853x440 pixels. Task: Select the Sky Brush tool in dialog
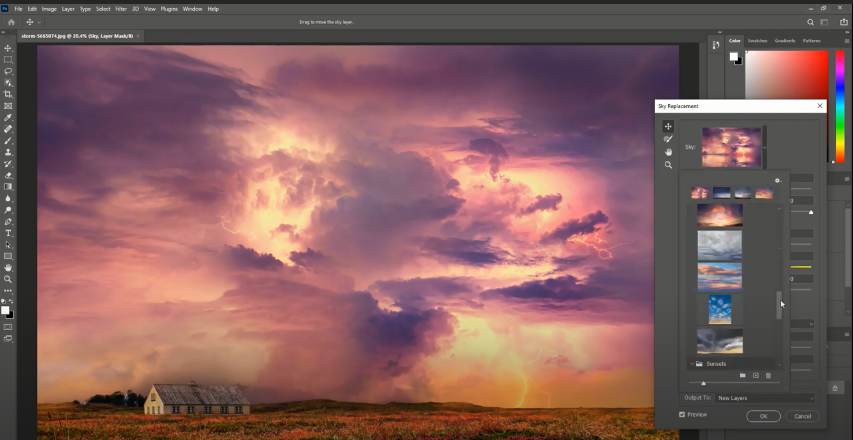click(x=668, y=139)
